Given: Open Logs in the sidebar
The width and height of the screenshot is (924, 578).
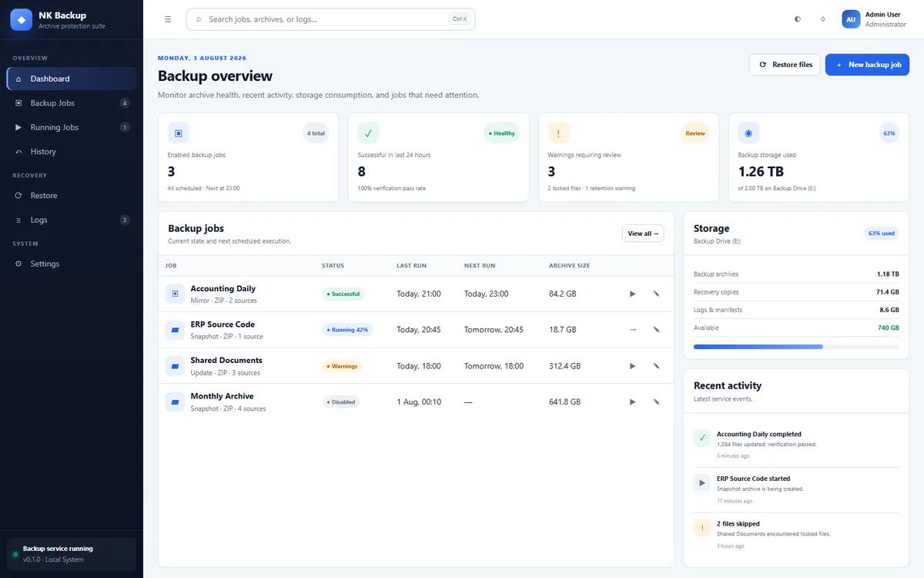Looking at the screenshot, I should tap(72, 220).
